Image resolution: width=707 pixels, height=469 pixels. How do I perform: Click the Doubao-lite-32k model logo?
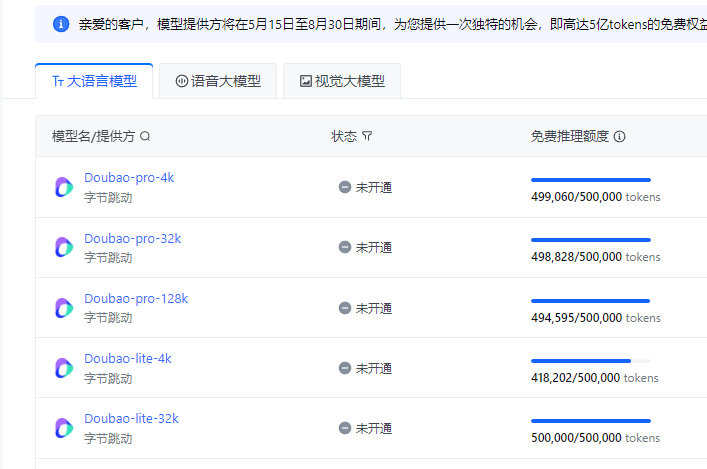[x=64, y=428]
